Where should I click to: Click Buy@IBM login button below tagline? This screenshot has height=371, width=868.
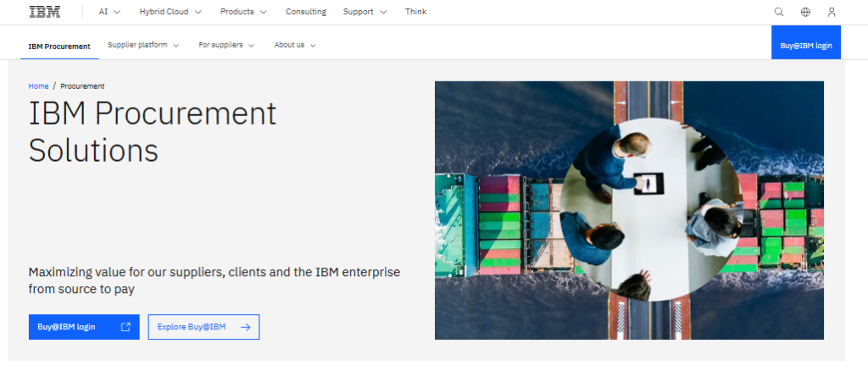[84, 327]
